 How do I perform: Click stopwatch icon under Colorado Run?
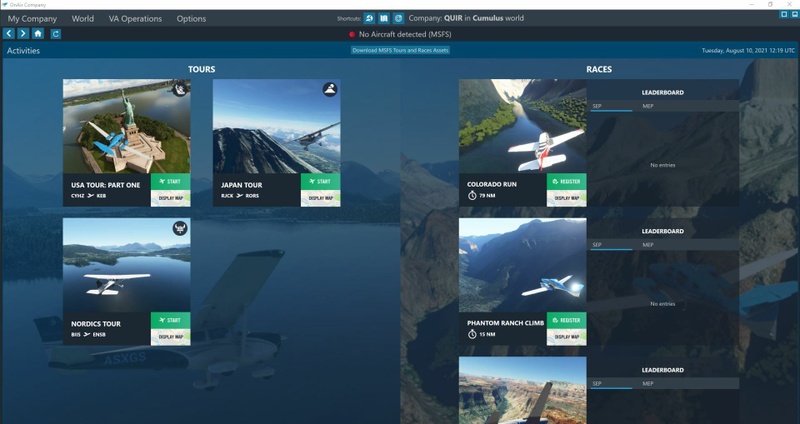472,195
